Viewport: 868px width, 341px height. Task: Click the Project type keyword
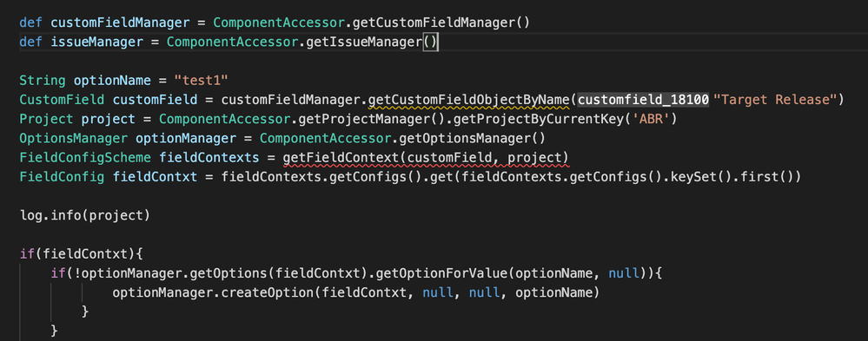47,120
